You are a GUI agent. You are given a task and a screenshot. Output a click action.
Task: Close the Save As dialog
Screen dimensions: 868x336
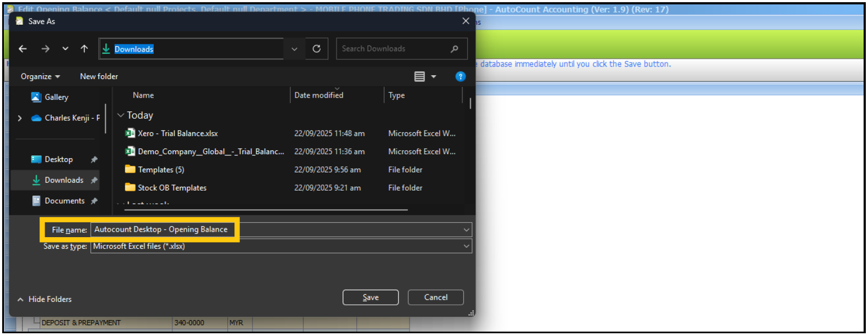(466, 21)
